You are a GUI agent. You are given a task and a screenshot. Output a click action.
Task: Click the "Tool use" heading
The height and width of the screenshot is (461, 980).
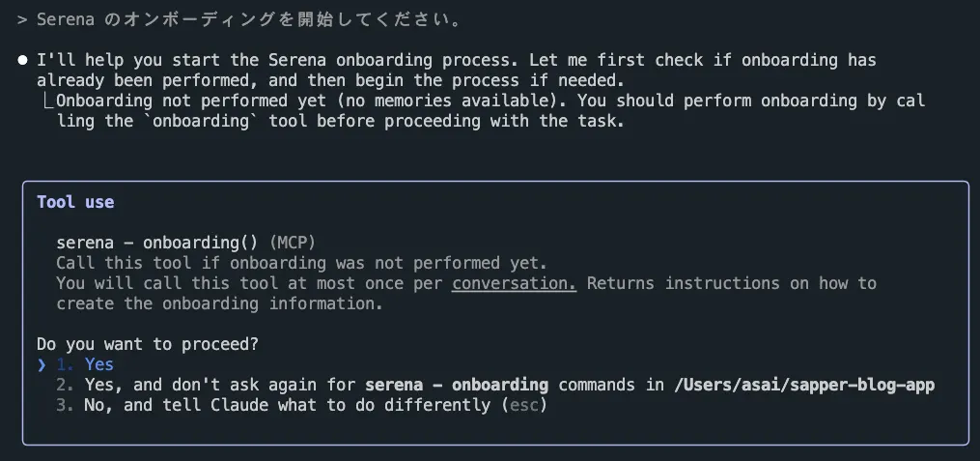[75, 202]
